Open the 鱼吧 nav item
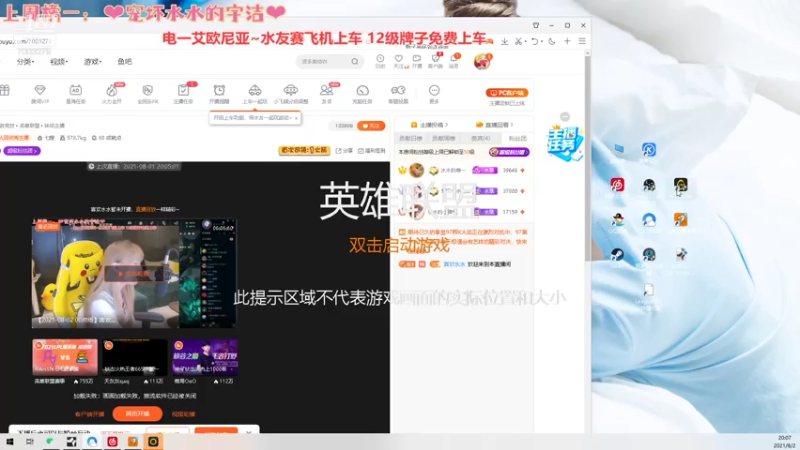800x450 pixels. pos(124,62)
